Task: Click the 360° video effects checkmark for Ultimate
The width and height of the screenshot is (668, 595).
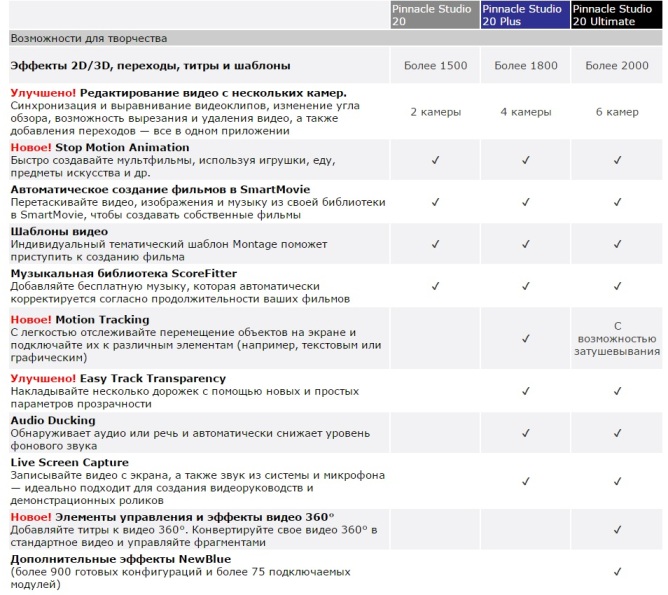Action: tap(616, 529)
